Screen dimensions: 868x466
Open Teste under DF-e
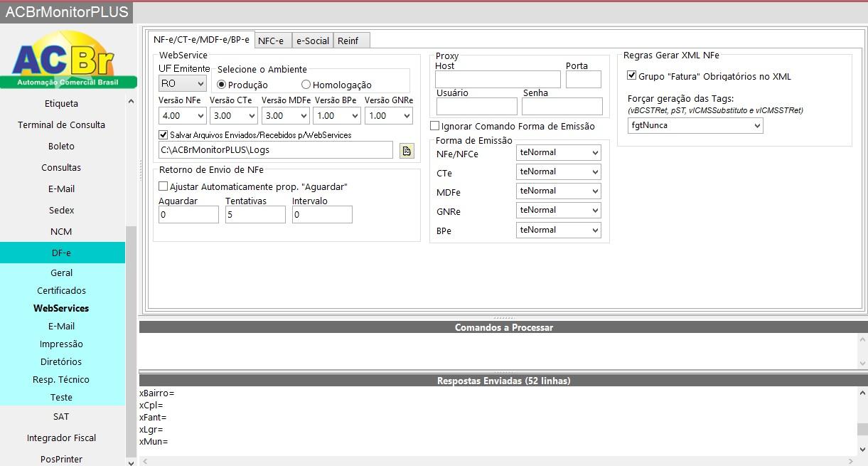point(62,397)
